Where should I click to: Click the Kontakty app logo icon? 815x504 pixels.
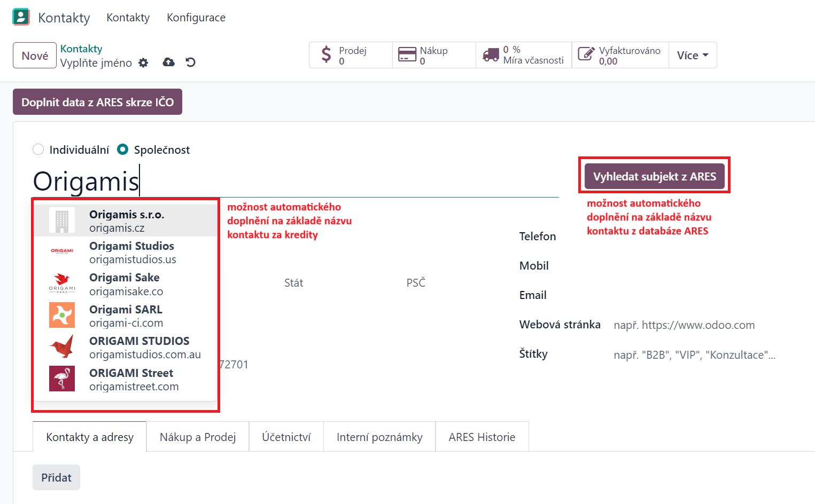click(x=21, y=17)
